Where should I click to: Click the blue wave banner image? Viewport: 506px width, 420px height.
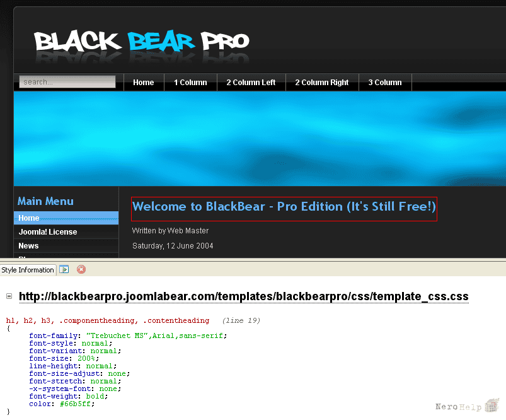(260, 139)
